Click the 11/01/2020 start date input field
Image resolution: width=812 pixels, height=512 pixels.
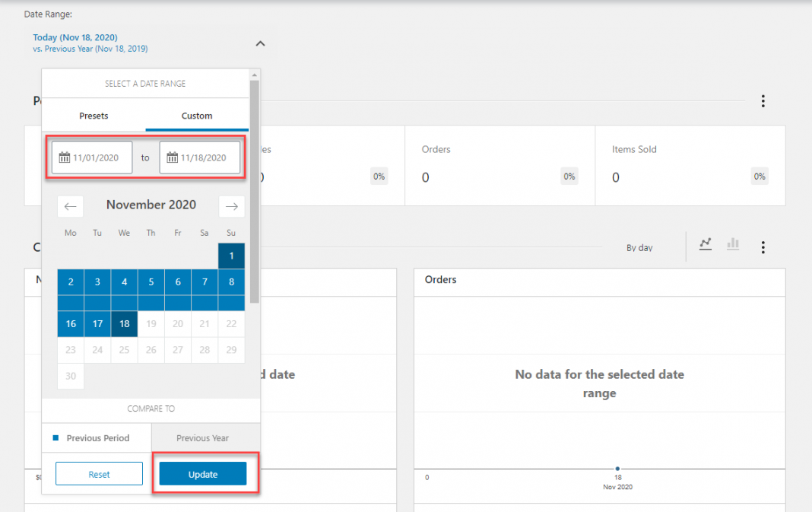95,157
